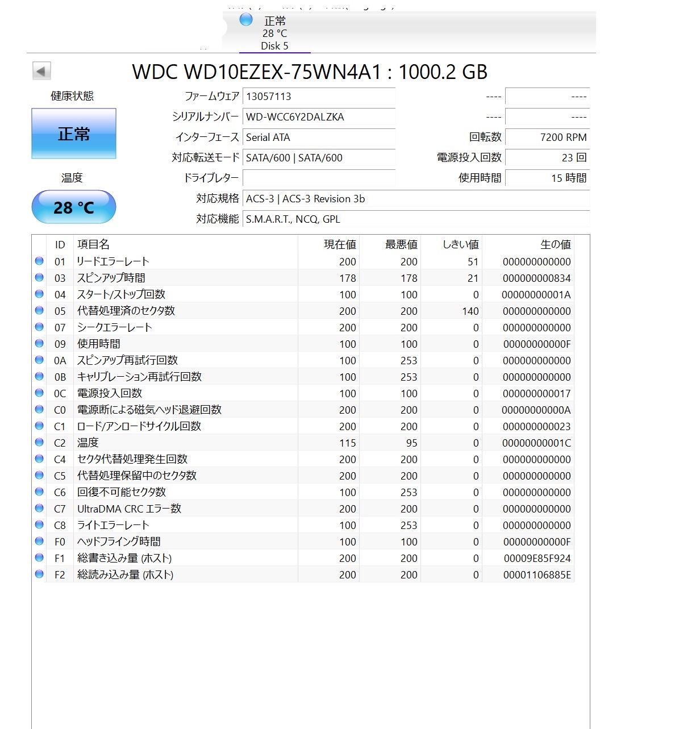Select the status orb for ID 03 スピンアップ時間
Image resolution: width=700 pixels, height=729 pixels.
pos(39,277)
